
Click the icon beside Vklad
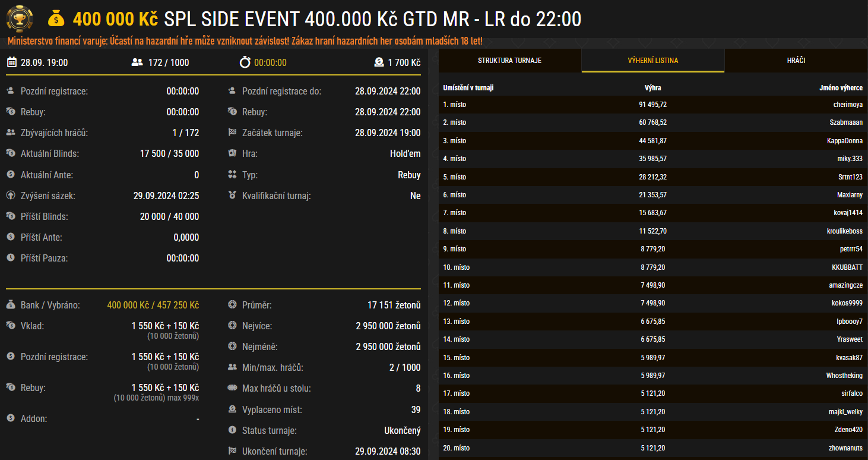click(11, 326)
